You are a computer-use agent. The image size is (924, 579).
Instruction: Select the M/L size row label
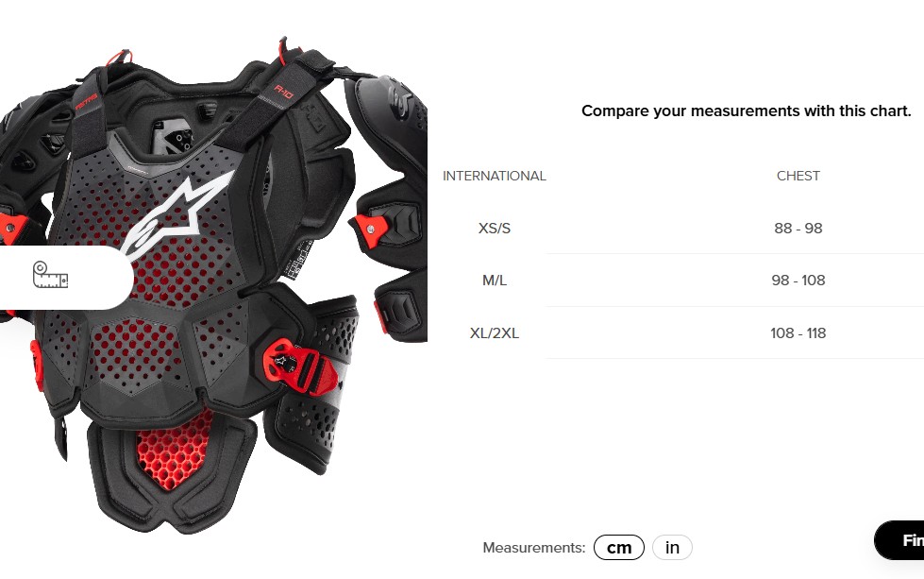(x=494, y=281)
